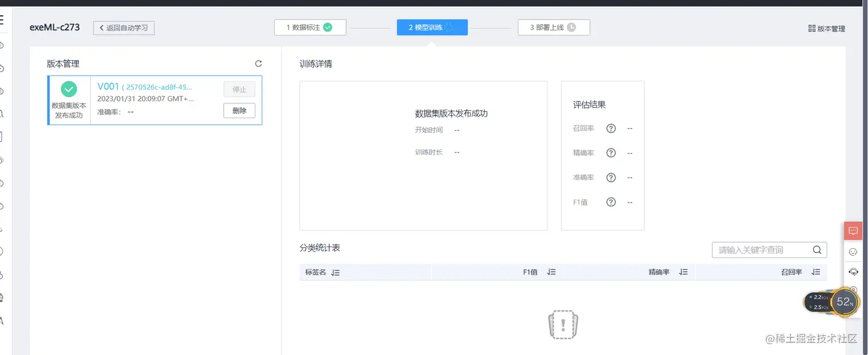Screen dimensions: 868x355
Task: Sort table by 标签名 column
Action: click(x=336, y=272)
